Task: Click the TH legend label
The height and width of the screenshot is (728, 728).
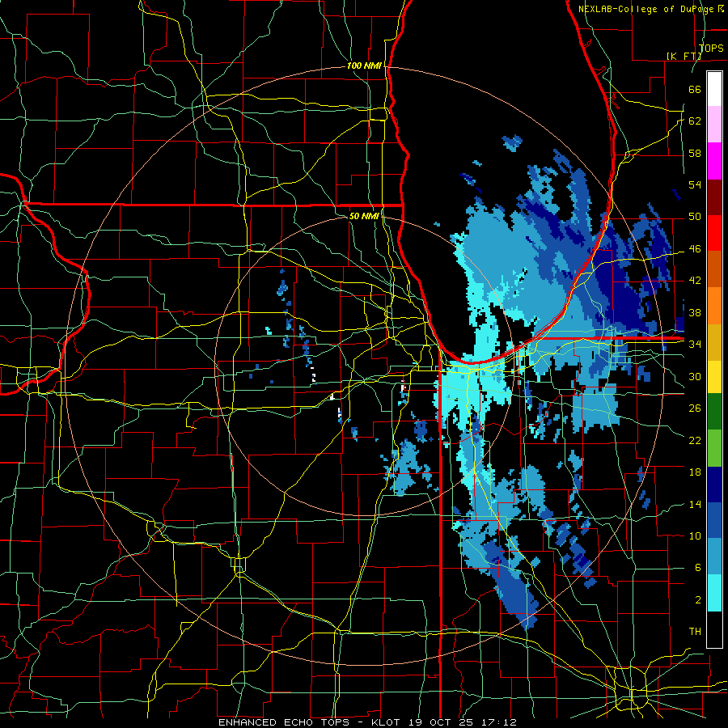Action: pyautogui.click(x=695, y=632)
